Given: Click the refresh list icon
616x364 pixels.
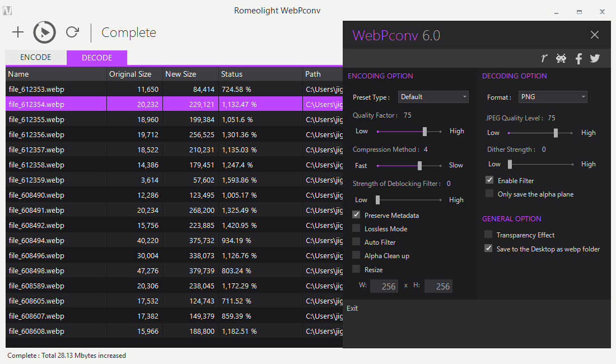Looking at the screenshot, I should click(72, 32).
